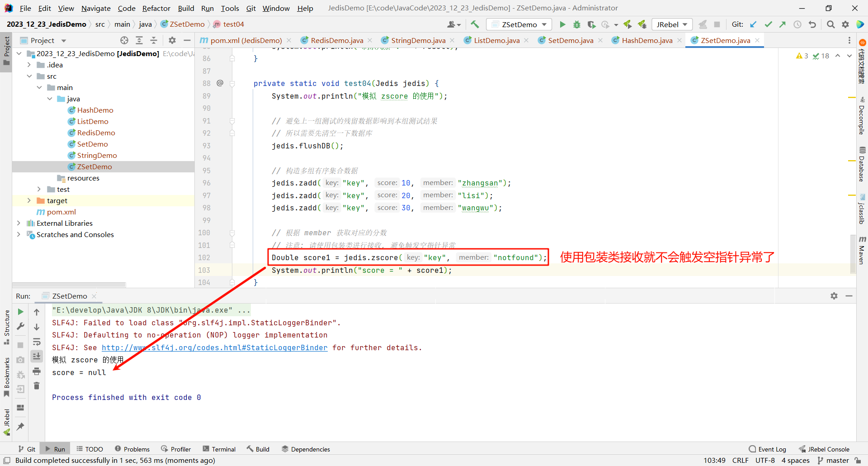Hide the Project tool window
This screenshot has width=868, height=466.
(187, 40)
